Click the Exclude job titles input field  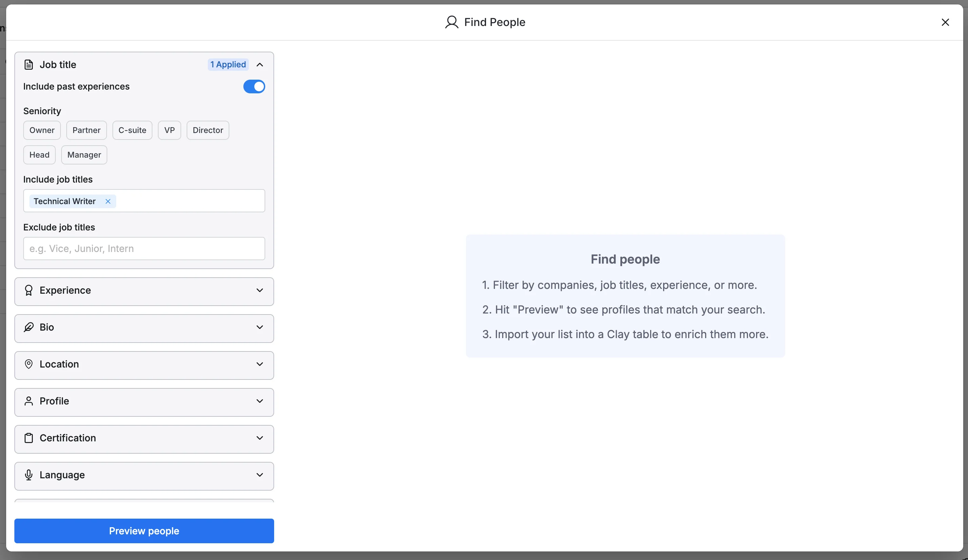(144, 249)
